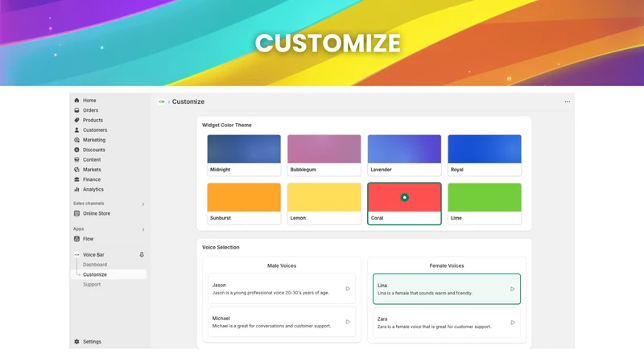Image resolution: width=644 pixels, height=362 pixels.
Task: Play the Lina voice preview
Action: [513, 289]
